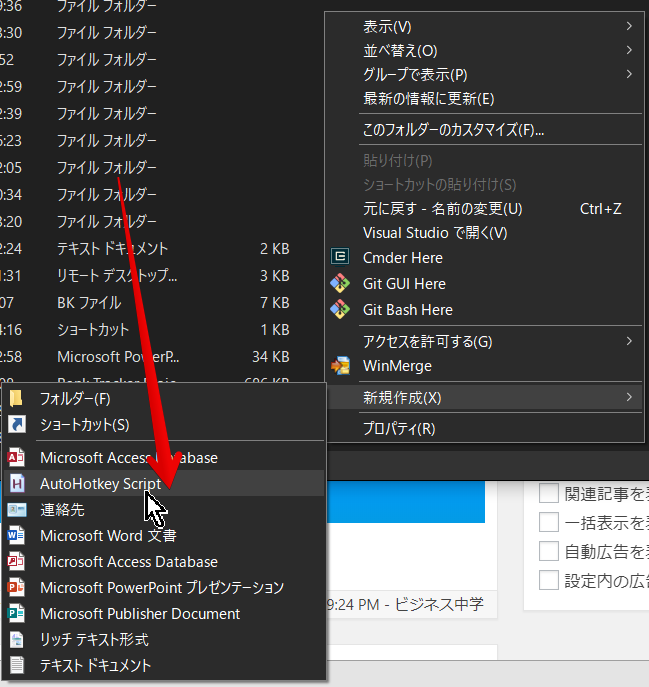Click the Git Bash Here icon
649x687 pixels.
pos(341,310)
